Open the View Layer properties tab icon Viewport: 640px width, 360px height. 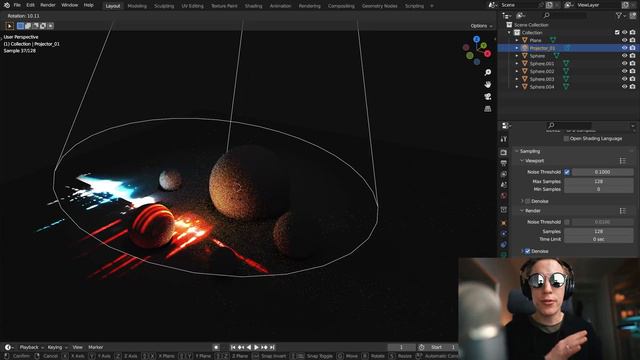[x=504, y=174]
